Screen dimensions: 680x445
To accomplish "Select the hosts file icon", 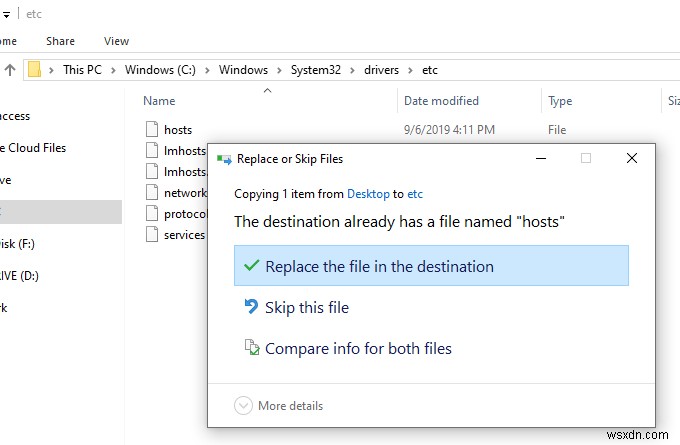I will (x=152, y=129).
